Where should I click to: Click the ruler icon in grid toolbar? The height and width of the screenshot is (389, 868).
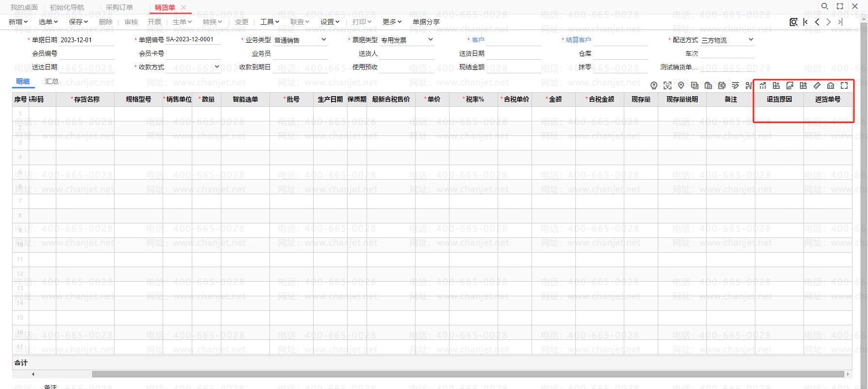(x=817, y=85)
